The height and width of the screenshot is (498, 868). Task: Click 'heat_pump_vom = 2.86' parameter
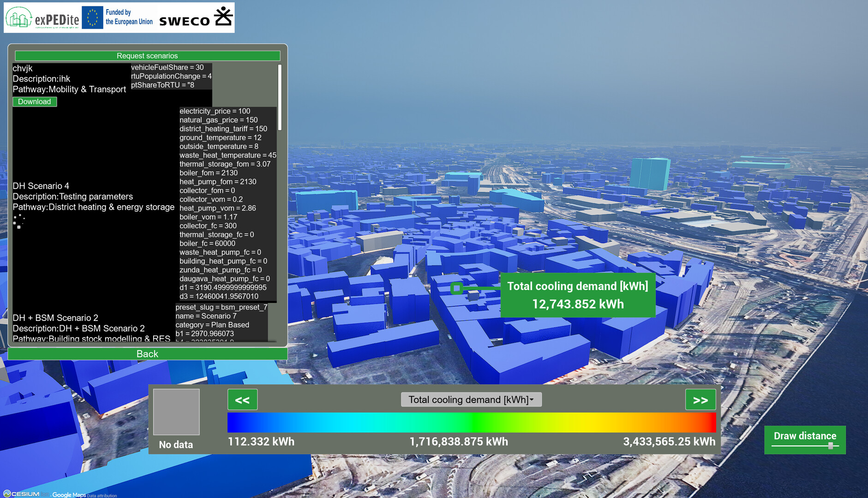(217, 208)
